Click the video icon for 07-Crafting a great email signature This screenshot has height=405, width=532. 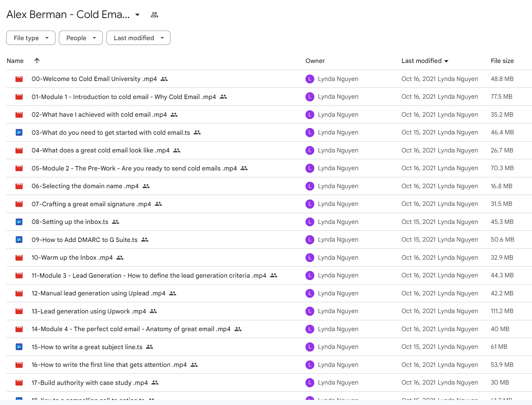19,204
